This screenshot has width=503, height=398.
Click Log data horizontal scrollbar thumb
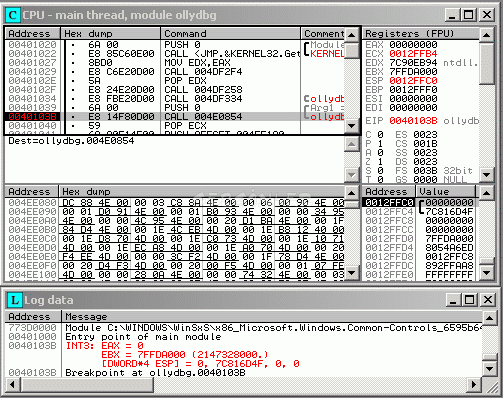pos(87,384)
